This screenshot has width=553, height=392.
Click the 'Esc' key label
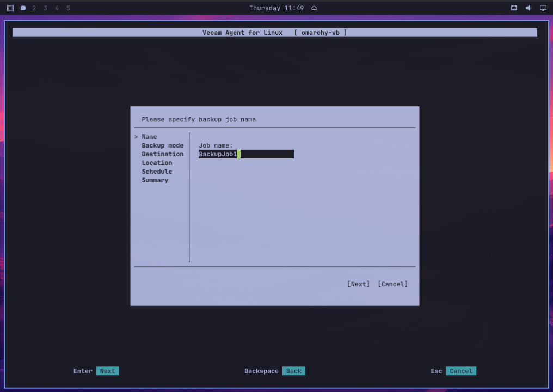(x=437, y=371)
